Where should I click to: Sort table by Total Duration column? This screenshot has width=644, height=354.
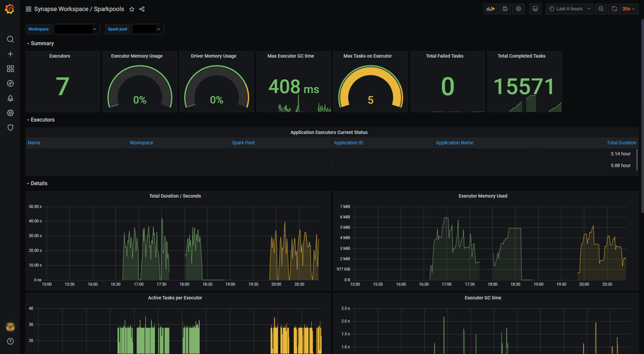pos(621,143)
